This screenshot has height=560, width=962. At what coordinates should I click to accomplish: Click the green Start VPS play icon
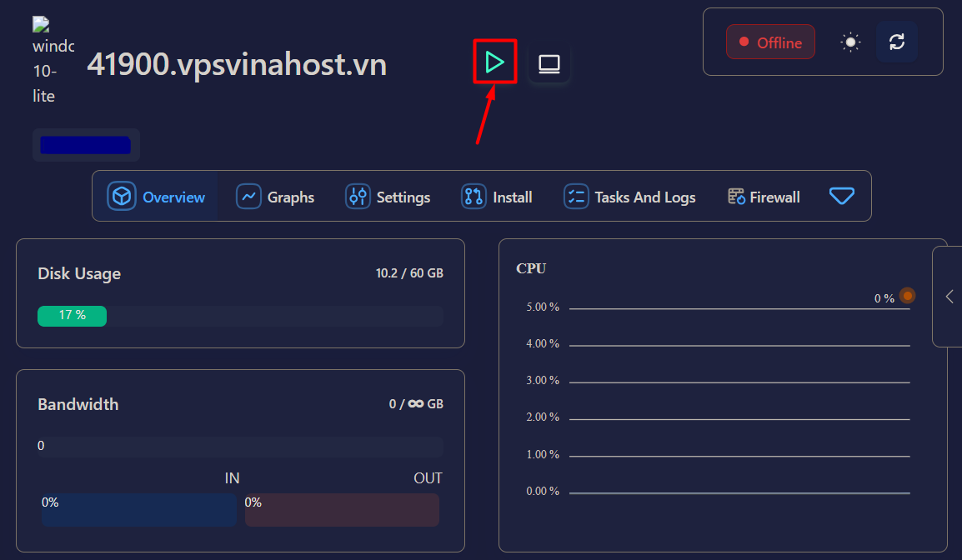tap(494, 62)
